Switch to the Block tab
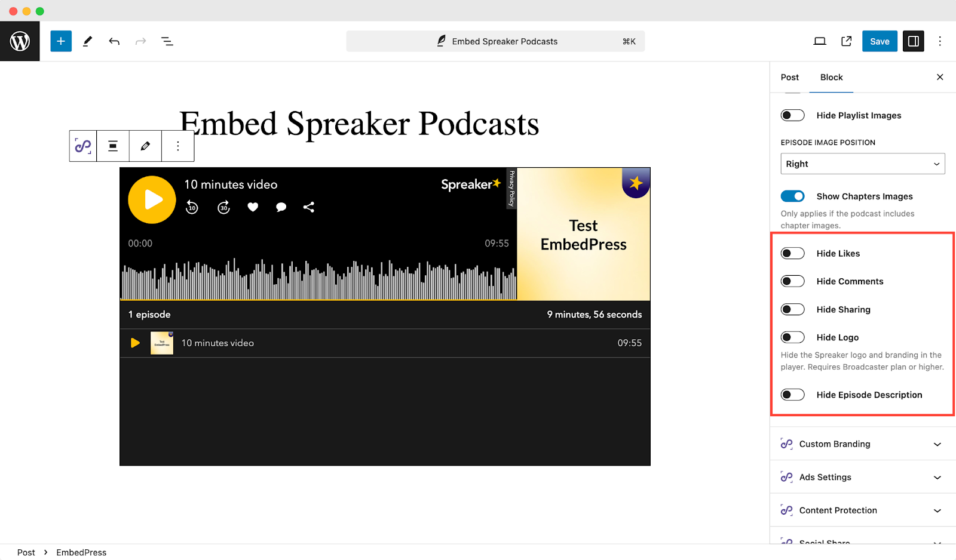Image resolution: width=956 pixels, height=560 pixels. (x=831, y=77)
